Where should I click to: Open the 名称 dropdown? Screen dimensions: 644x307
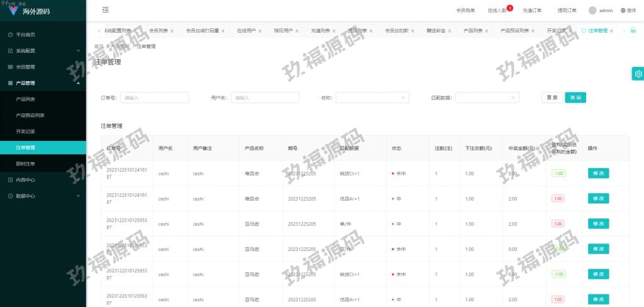[372, 98]
